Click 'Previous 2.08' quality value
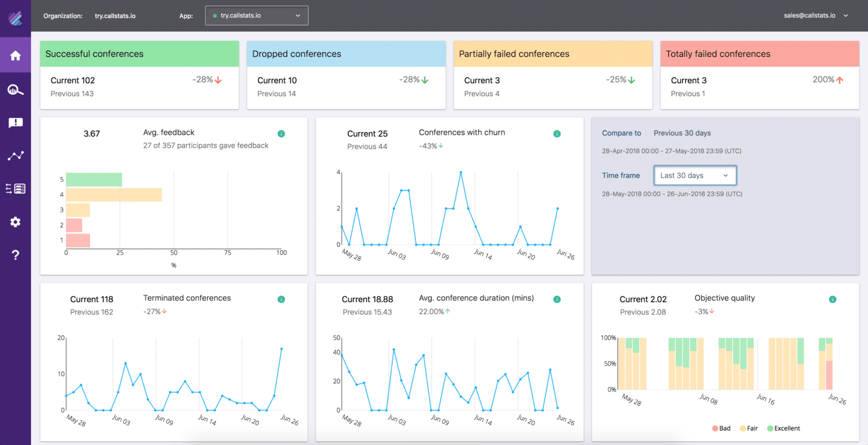Screen dimensions: 868x445 643,312
